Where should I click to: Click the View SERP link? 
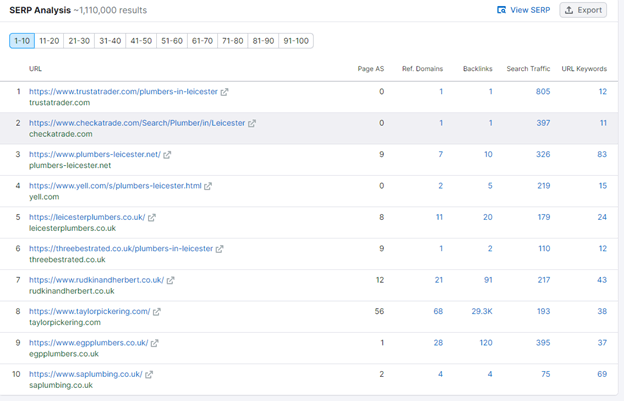click(524, 10)
